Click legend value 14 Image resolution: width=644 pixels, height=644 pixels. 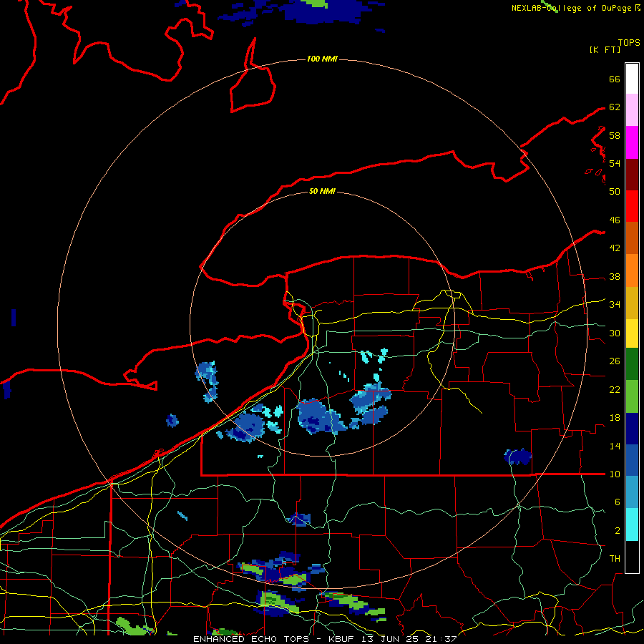pos(615,446)
